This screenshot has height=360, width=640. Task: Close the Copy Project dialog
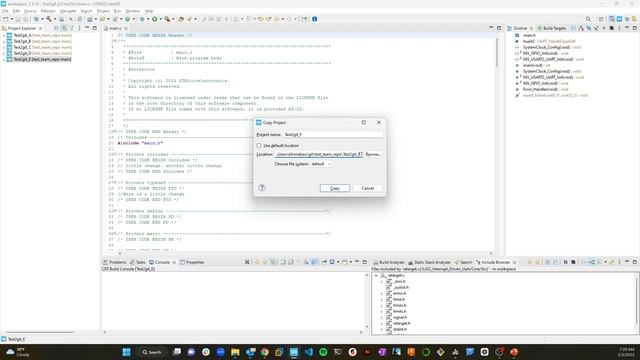[379, 122]
